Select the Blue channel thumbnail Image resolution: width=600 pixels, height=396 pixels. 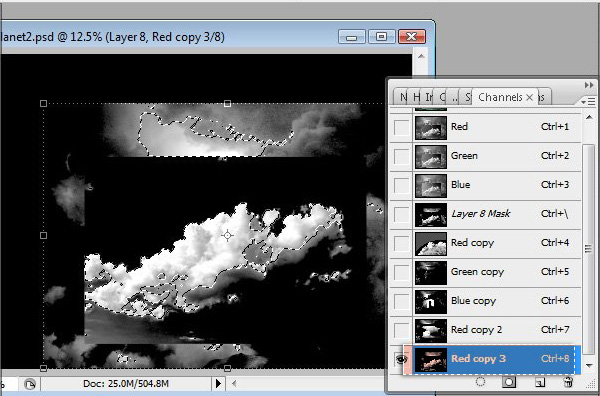coord(431,186)
